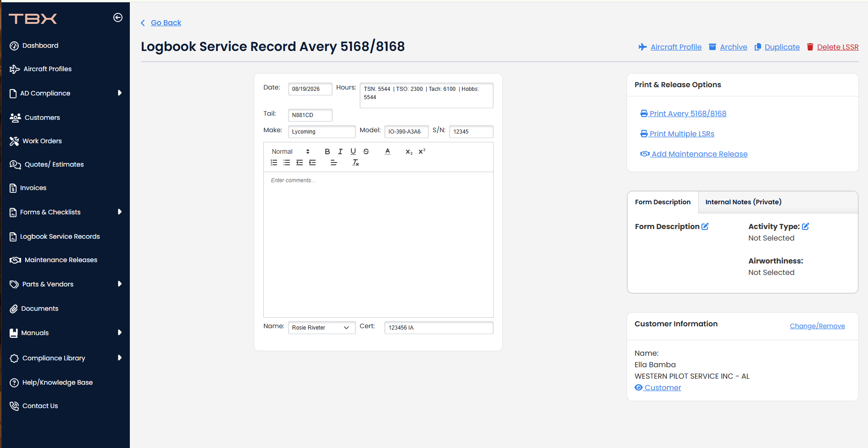Apply superscript formatting
868x448 pixels.
click(422, 151)
